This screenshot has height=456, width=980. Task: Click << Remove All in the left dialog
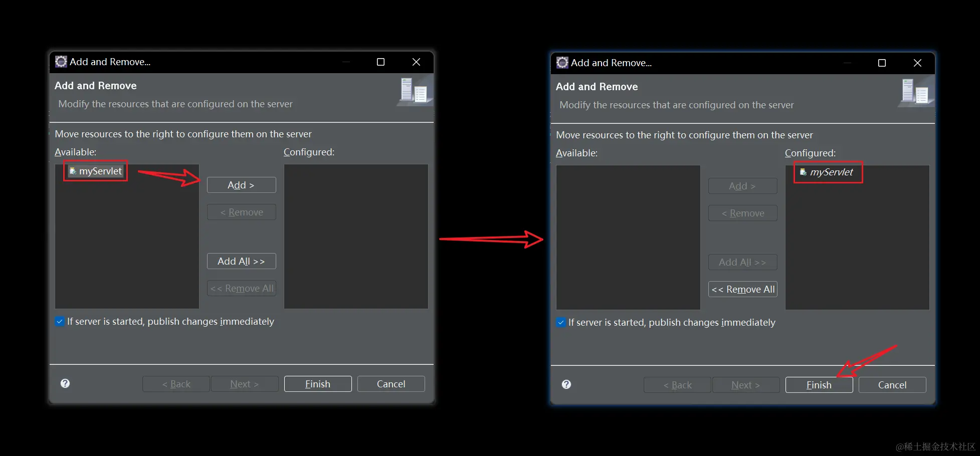point(241,288)
